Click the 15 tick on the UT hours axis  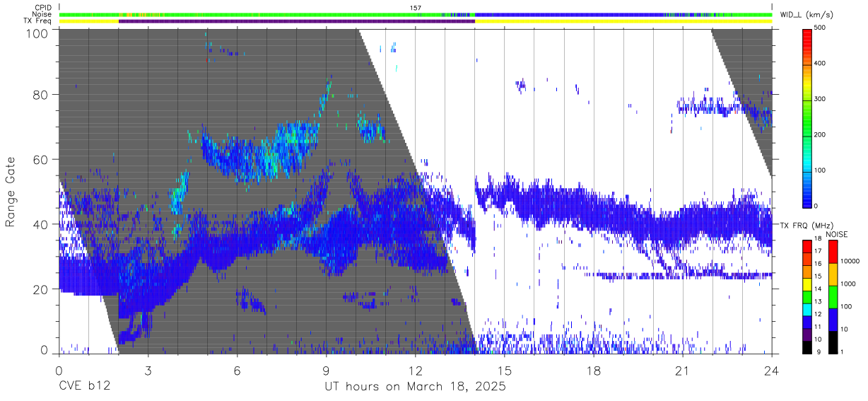click(x=504, y=370)
